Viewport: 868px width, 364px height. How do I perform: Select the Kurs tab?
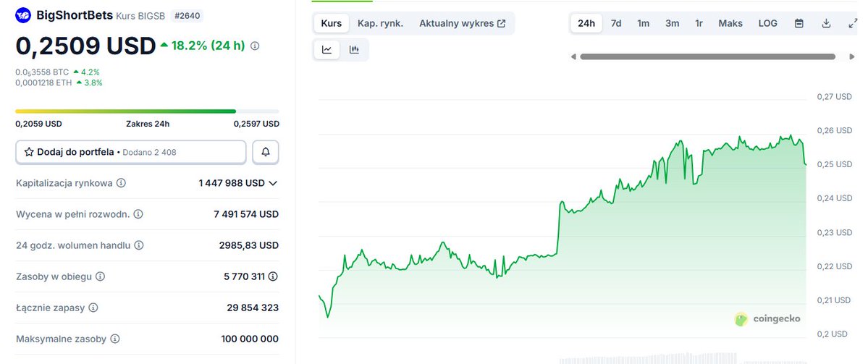coord(331,23)
